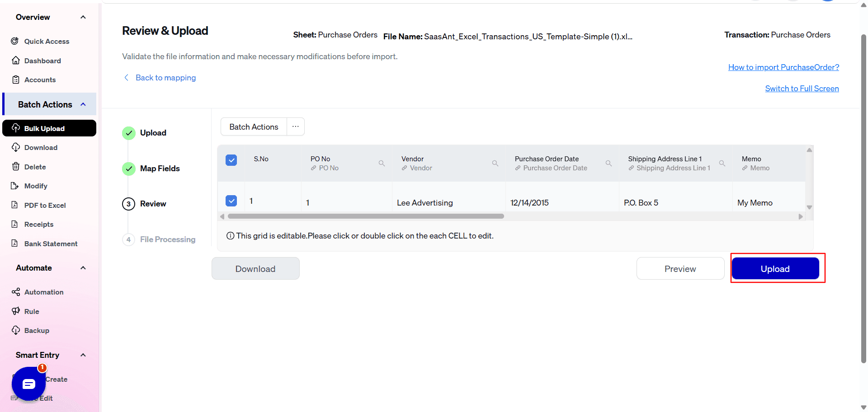Open the Batch Actions dropdown button
Viewport: 868px width, 412px height.
tap(254, 126)
